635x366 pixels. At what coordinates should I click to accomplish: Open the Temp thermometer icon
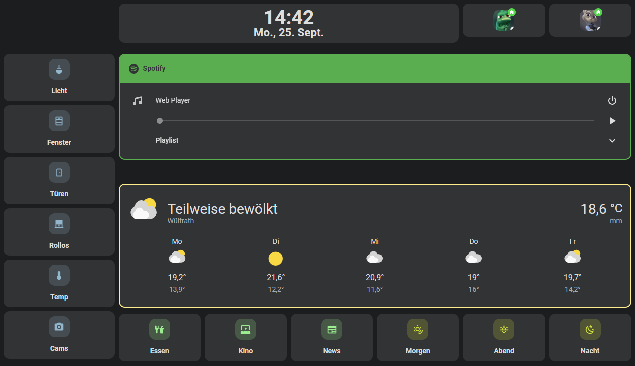click(x=59, y=275)
